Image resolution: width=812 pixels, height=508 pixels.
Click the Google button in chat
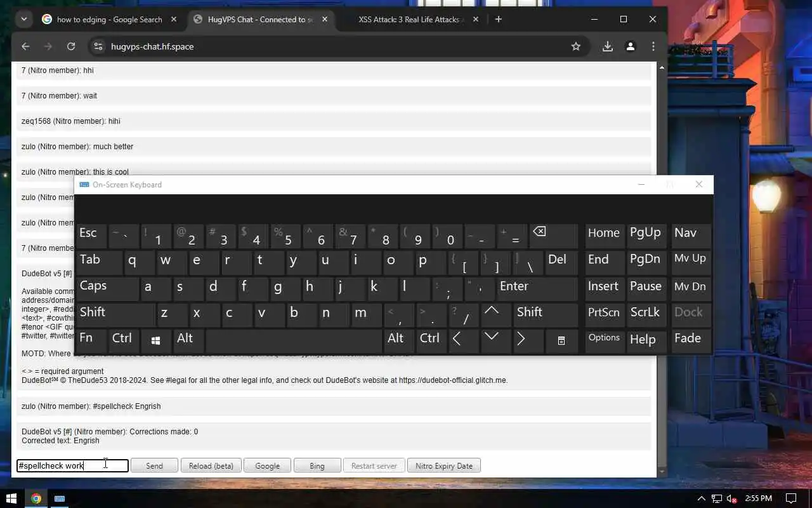point(267,465)
